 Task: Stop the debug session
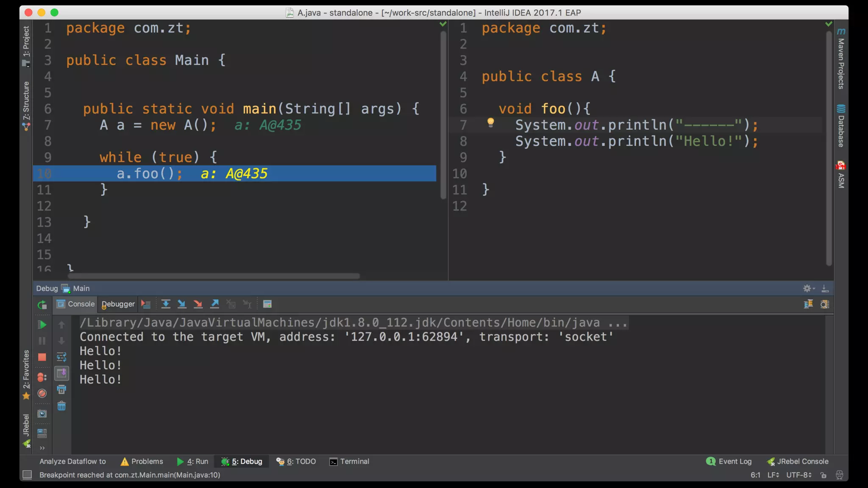(42, 358)
